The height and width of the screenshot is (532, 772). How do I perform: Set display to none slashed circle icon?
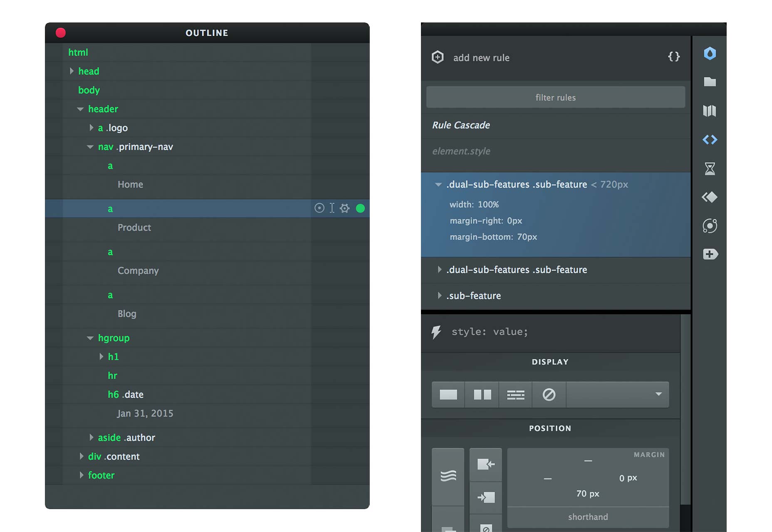pos(549,394)
